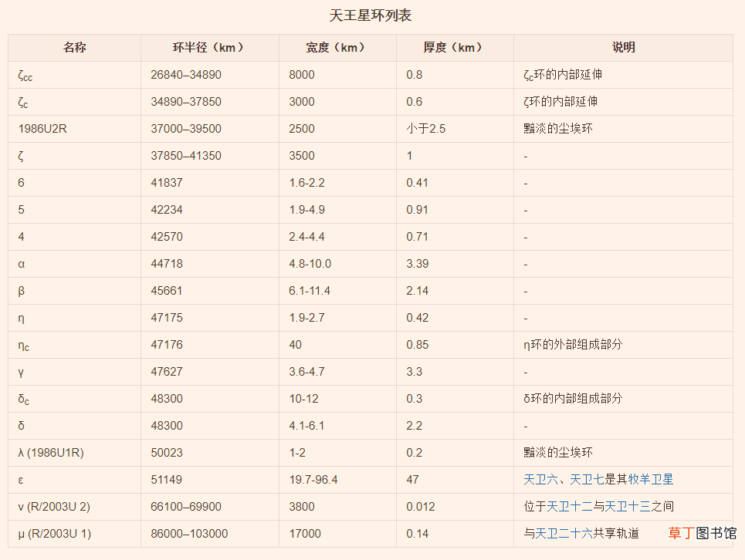Select description δ环的内部组成部分
The height and width of the screenshot is (560, 745).
click(x=573, y=399)
